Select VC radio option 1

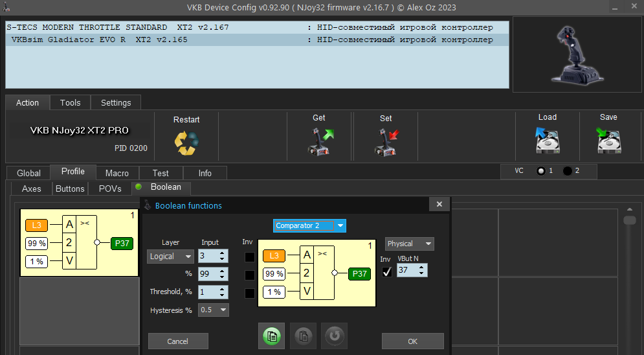(x=541, y=171)
